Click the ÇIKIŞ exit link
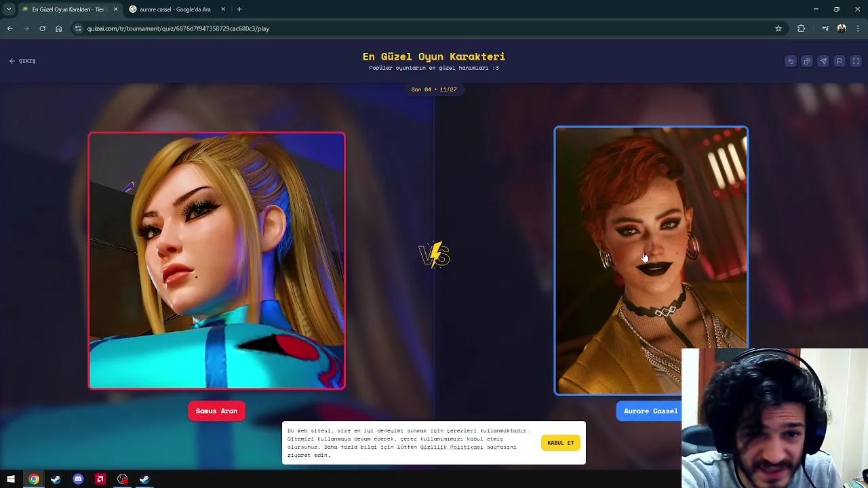 (x=22, y=61)
